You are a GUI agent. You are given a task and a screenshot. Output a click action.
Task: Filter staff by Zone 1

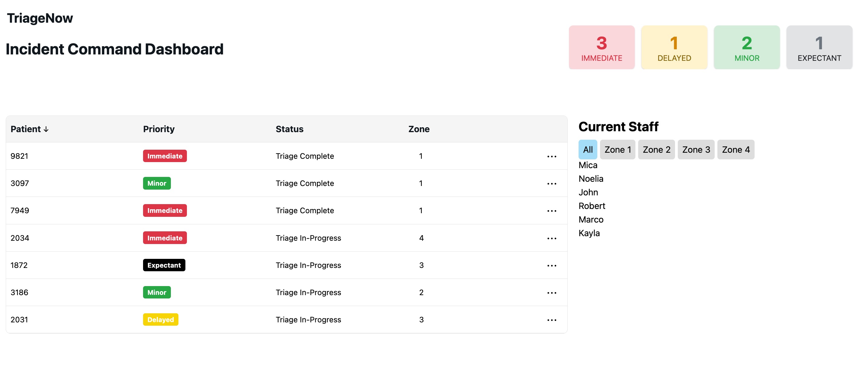tap(617, 150)
